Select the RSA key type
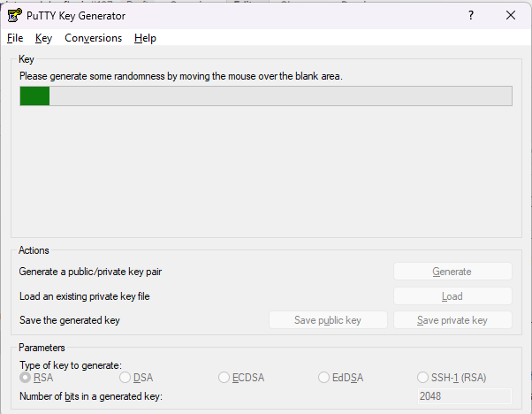This screenshot has width=532, height=414. 26,378
